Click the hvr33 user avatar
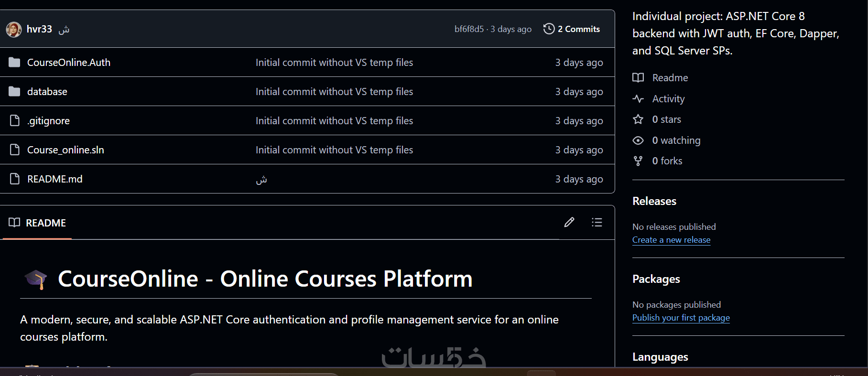 pos(14,29)
